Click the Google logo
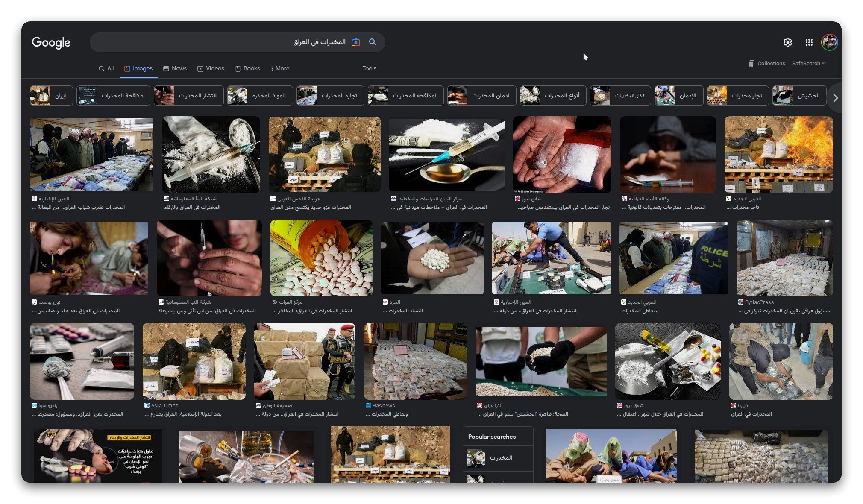The image size is (863, 504). pos(51,42)
